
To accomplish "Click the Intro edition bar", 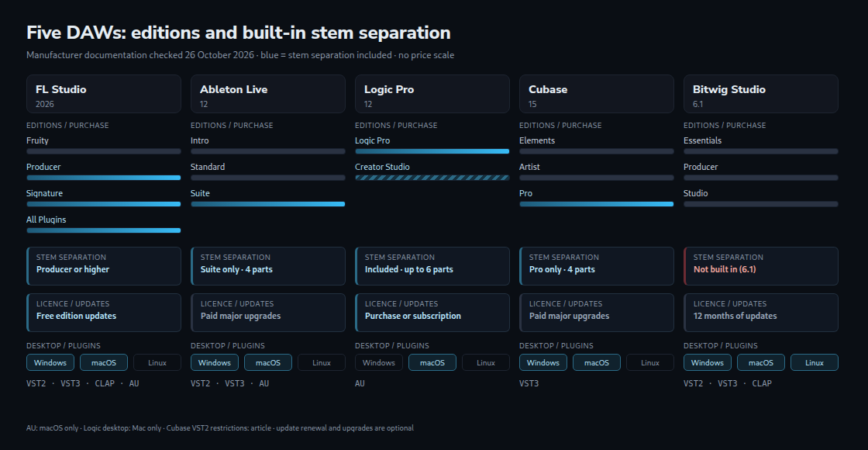I will pos(268,151).
